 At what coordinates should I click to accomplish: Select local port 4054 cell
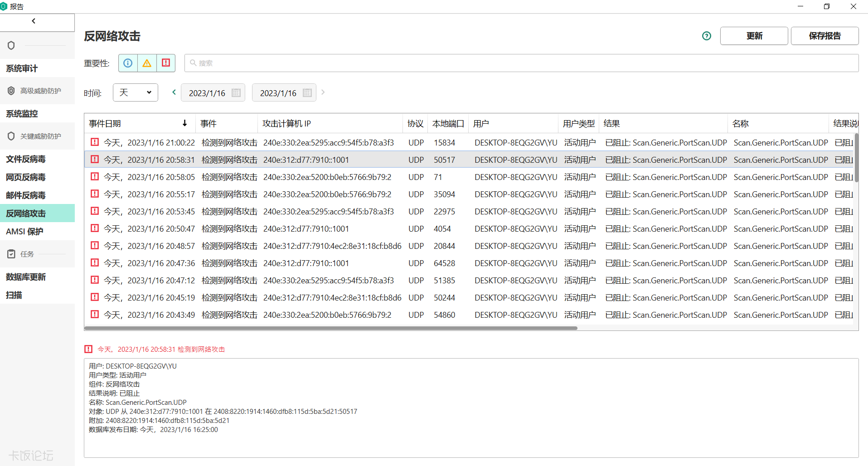coord(442,228)
